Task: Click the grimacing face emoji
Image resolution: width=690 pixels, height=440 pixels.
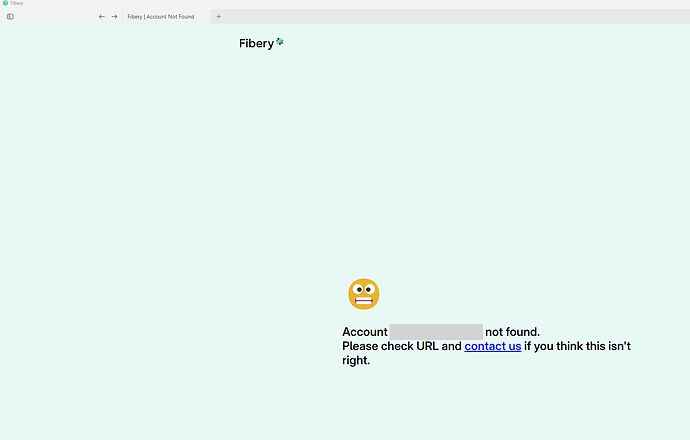Action: pyautogui.click(x=363, y=294)
